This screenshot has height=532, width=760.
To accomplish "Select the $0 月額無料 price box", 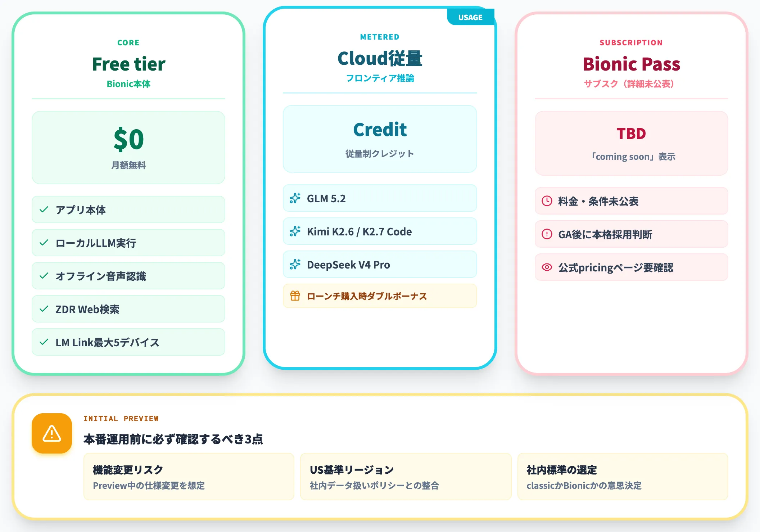I will pos(128,148).
